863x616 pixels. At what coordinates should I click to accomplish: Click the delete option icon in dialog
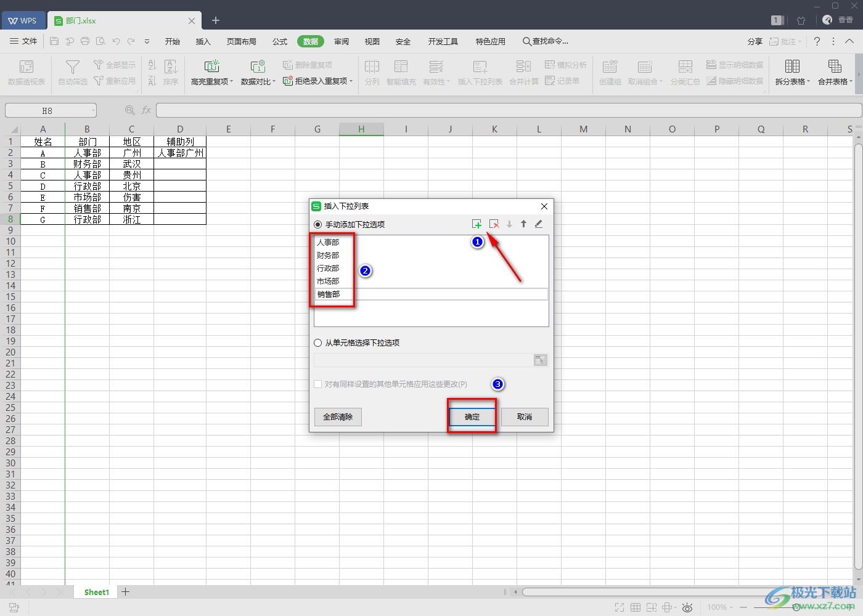tap(494, 224)
